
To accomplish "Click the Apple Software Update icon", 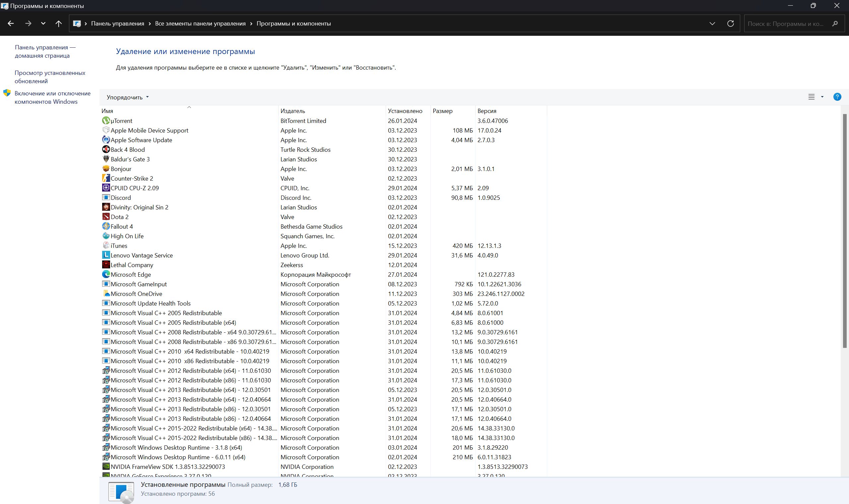I will pyautogui.click(x=106, y=140).
